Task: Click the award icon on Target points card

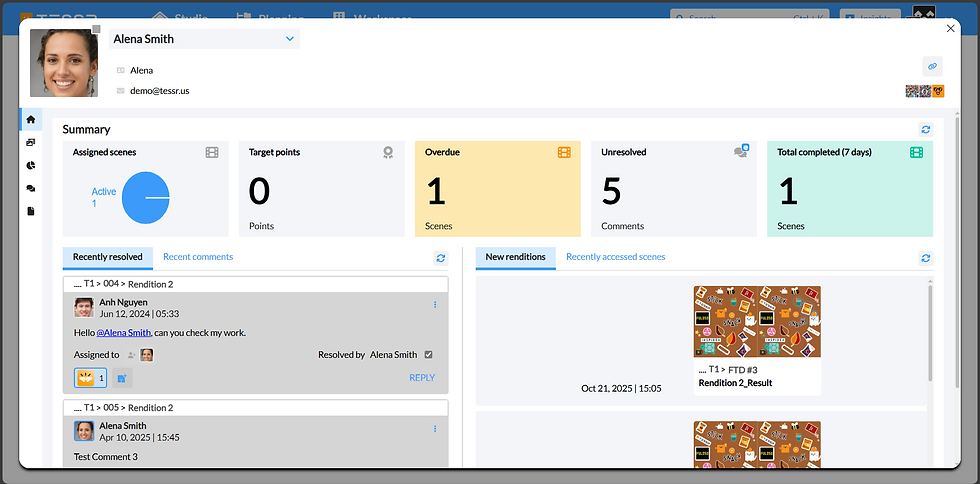Action: click(388, 152)
